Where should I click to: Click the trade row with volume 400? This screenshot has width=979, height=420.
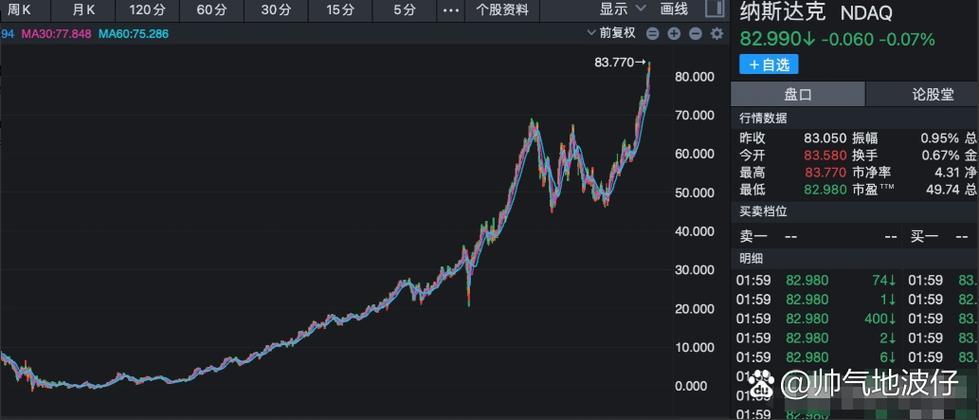tap(817, 319)
